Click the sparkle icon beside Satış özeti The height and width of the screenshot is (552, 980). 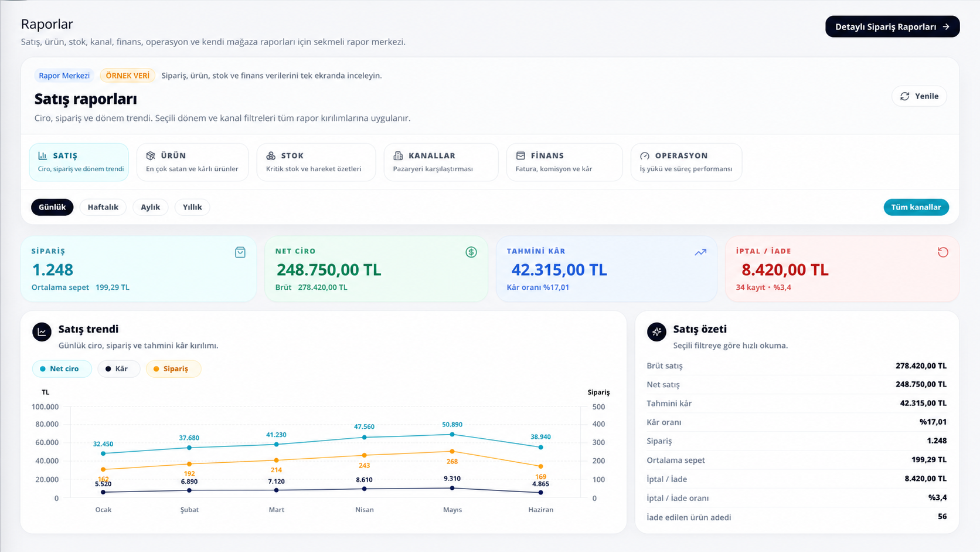pos(656,332)
